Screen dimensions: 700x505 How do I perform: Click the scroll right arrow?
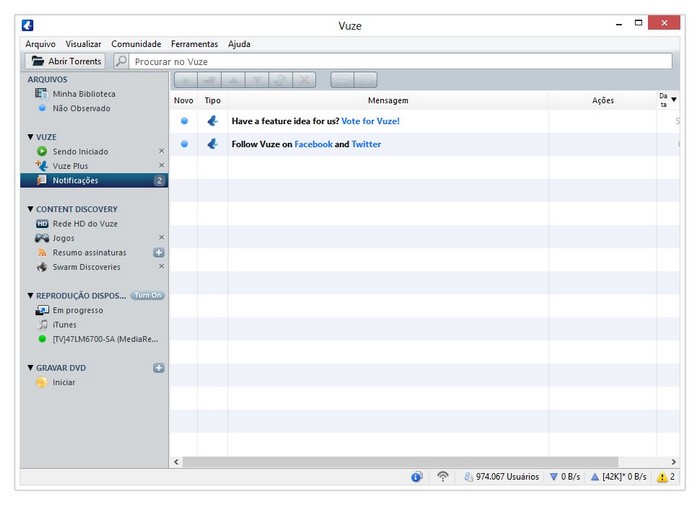673,462
